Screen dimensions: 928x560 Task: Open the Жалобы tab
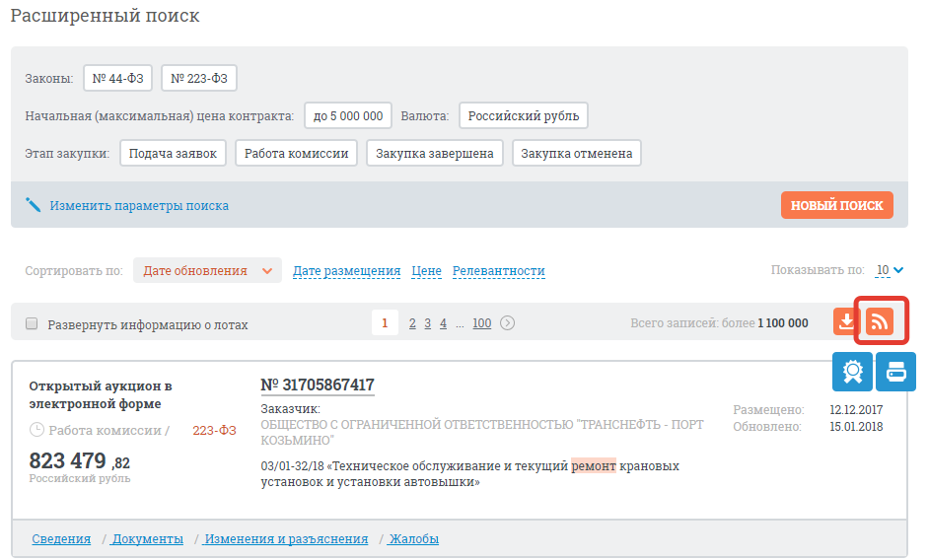tap(414, 539)
